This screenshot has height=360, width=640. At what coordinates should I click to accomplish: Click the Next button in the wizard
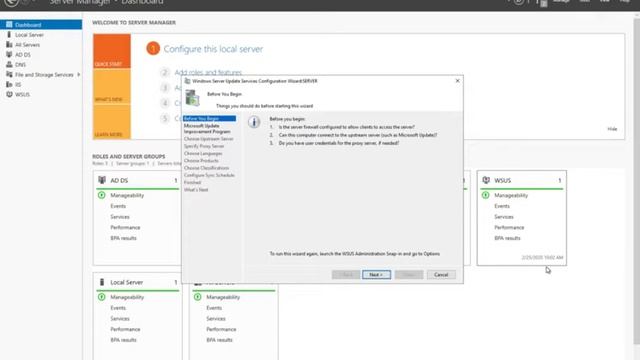[376, 275]
